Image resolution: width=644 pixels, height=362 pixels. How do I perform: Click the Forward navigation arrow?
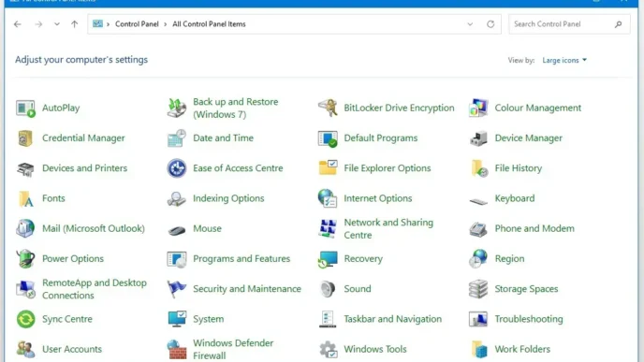click(38, 24)
